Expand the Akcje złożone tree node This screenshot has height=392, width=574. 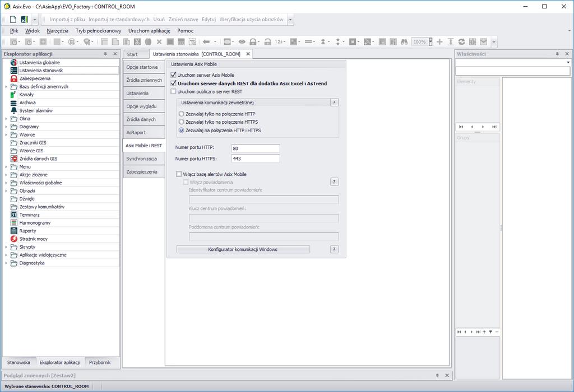point(6,175)
